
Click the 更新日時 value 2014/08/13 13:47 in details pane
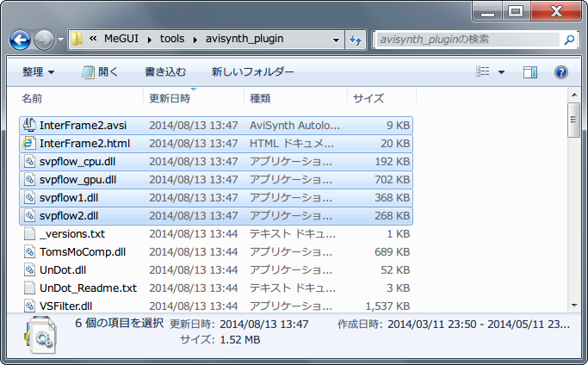pyautogui.click(x=264, y=324)
